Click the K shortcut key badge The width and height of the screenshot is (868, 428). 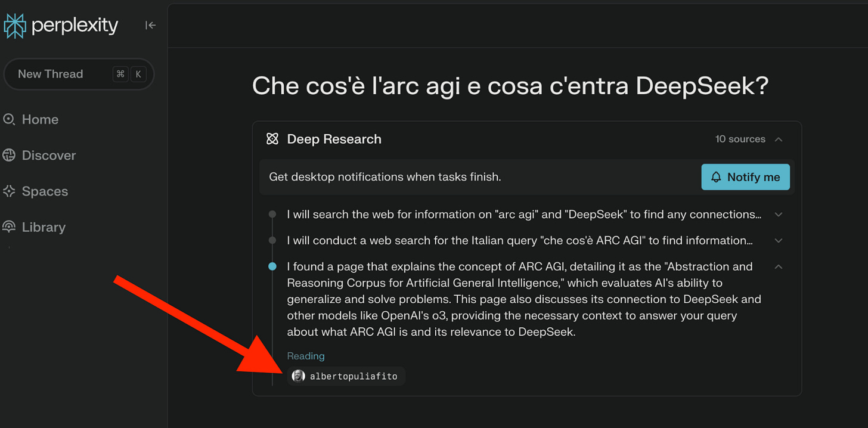pyautogui.click(x=138, y=74)
